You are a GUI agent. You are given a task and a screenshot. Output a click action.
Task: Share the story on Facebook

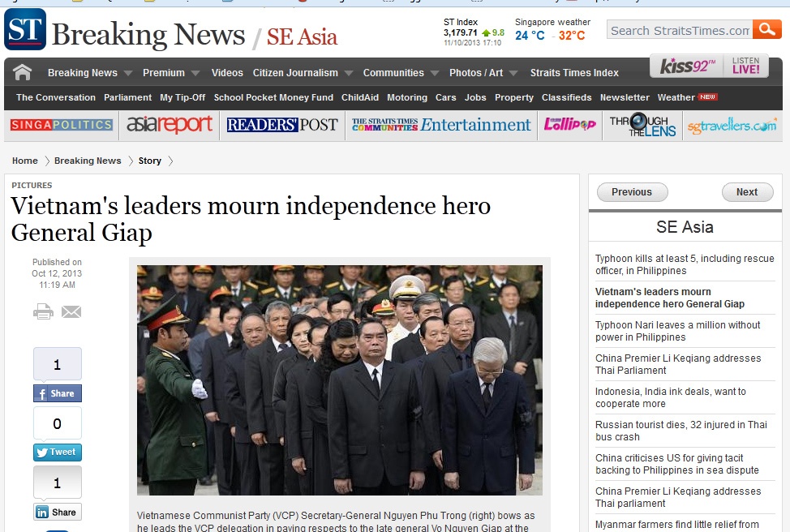click(58, 393)
